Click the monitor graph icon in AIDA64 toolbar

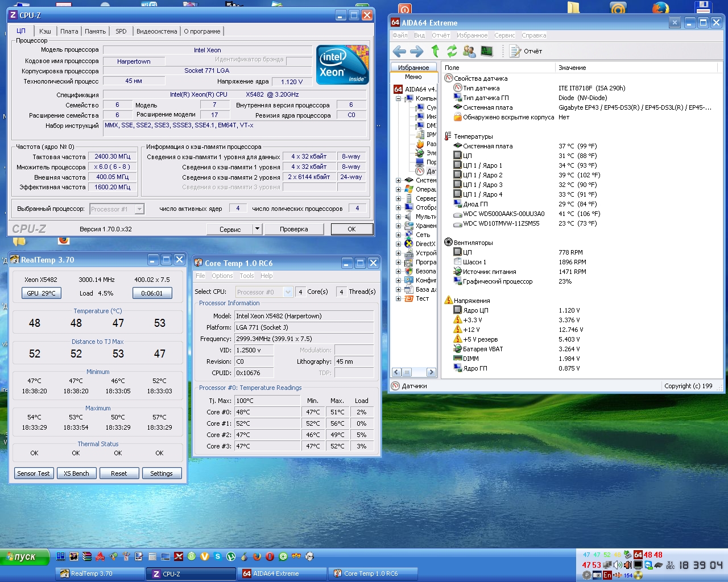487,52
